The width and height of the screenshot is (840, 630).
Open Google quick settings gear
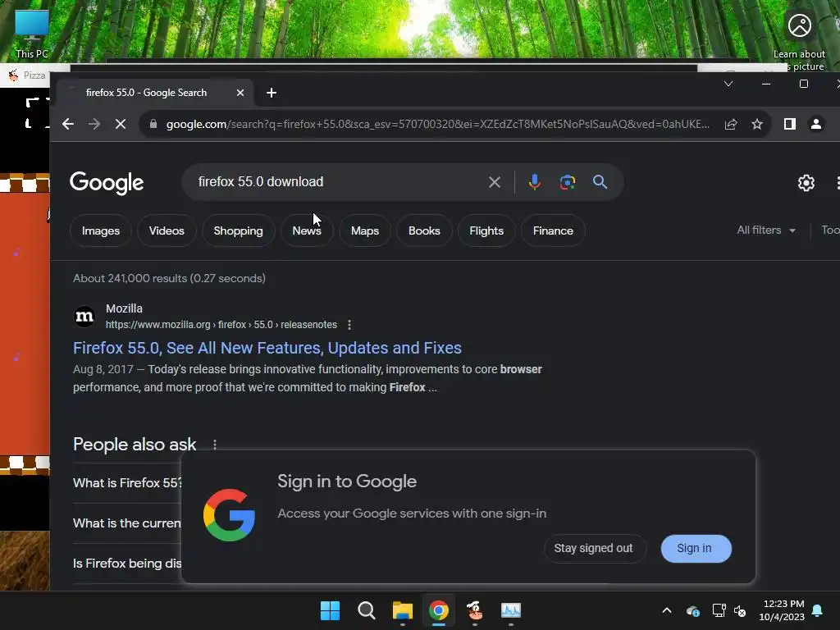point(806,183)
